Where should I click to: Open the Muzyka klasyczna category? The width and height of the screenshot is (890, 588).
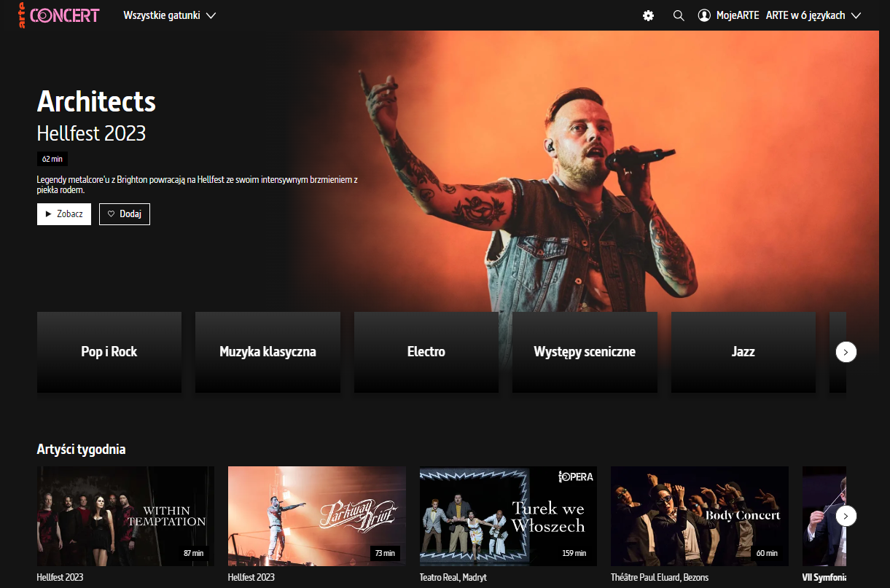(268, 352)
